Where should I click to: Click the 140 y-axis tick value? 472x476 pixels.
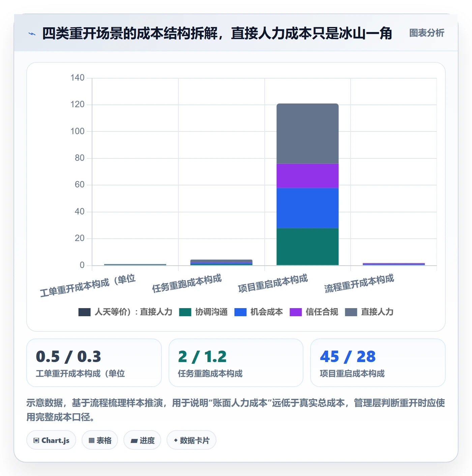(78, 78)
